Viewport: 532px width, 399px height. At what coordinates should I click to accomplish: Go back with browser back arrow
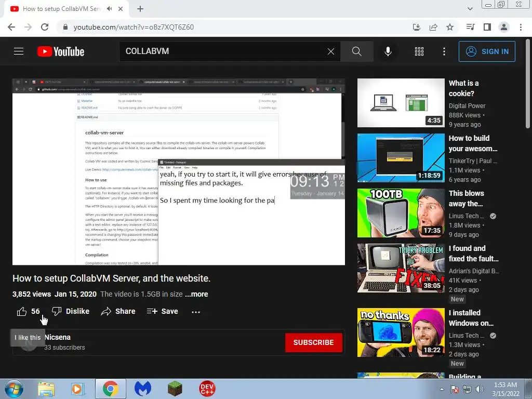coord(11,27)
